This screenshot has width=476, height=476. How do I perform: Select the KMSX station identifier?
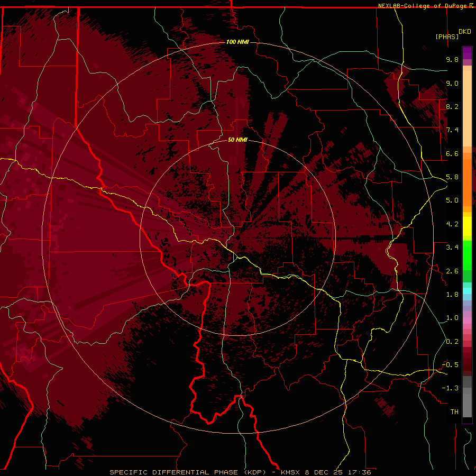click(291, 472)
